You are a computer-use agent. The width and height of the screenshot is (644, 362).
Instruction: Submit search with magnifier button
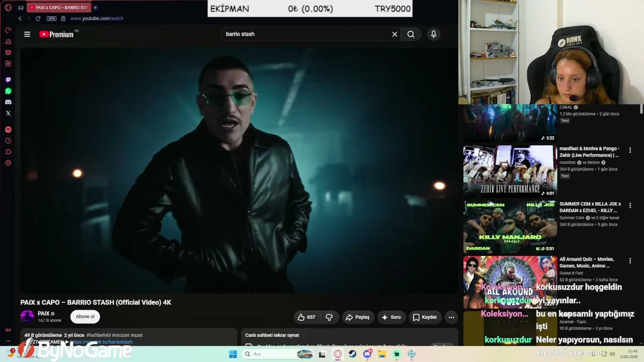(x=411, y=34)
